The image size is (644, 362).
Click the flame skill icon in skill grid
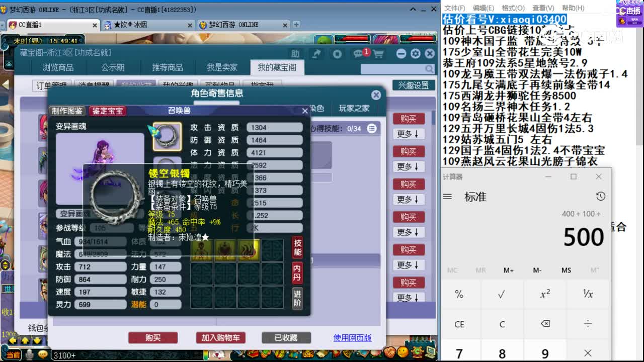click(x=249, y=250)
